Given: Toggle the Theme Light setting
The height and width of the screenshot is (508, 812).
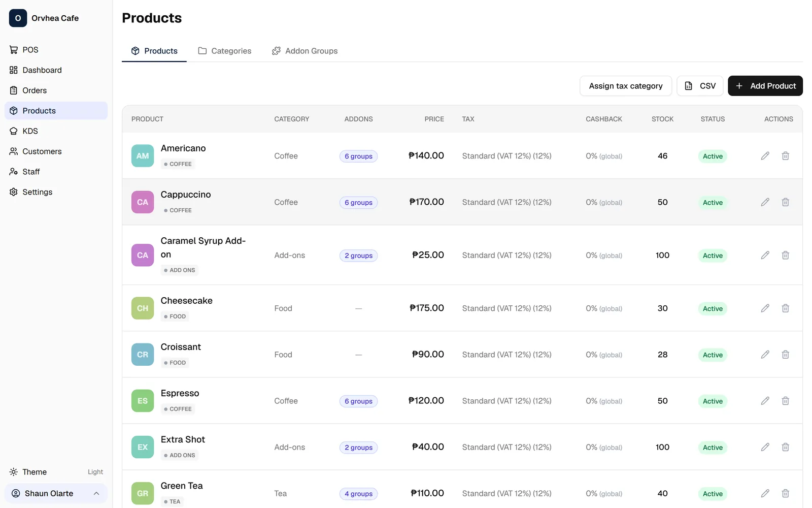Looking at the screenshot, I should point(56,472).
